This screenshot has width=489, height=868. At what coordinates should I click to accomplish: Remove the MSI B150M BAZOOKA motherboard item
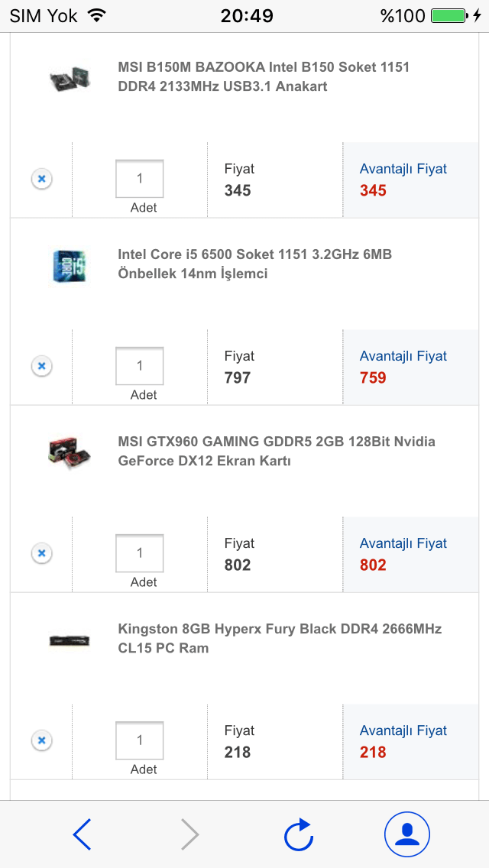[42, 179]
